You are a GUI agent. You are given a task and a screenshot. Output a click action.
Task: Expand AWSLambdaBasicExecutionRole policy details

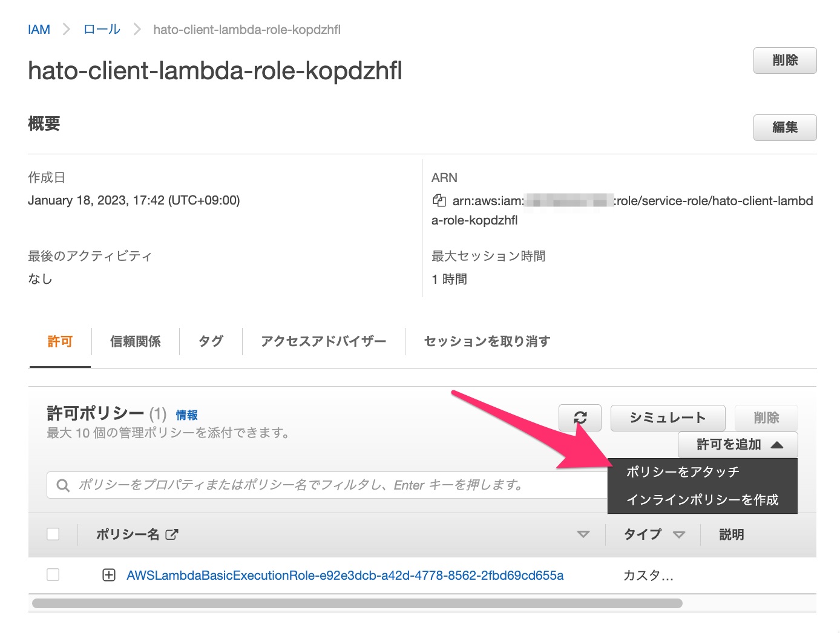pyautogui.click(x=108, y=574)
